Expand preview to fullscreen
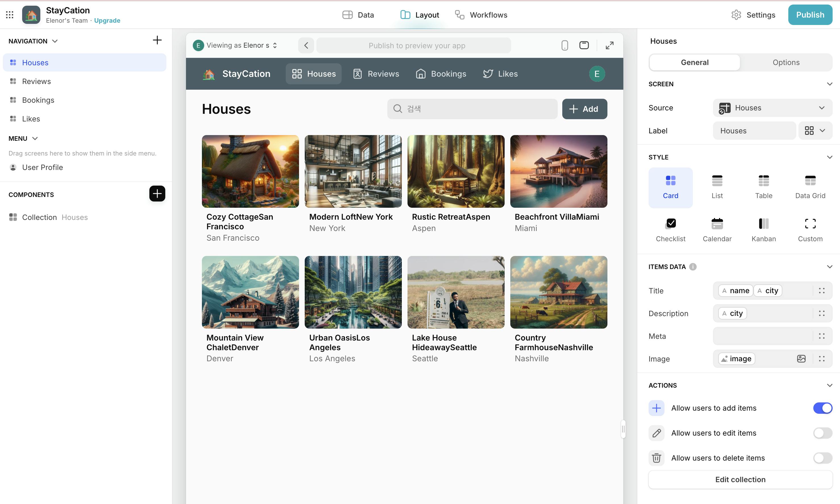This screenshot has height=504, width=840. coord(609,45)
